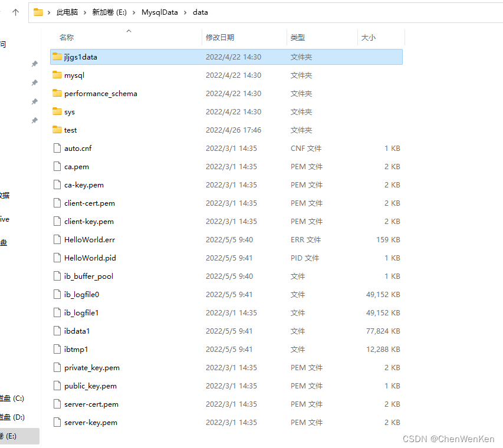Select drive (C:) in navigation pane
The image size is (503, 448).
pyautogui.click(x=12, y=398)
